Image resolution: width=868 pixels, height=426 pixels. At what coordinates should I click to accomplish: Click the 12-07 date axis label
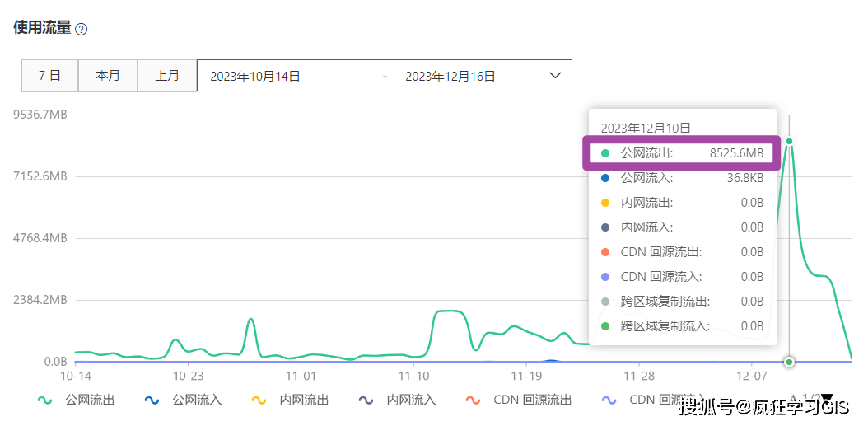click(x=752, y=376)
